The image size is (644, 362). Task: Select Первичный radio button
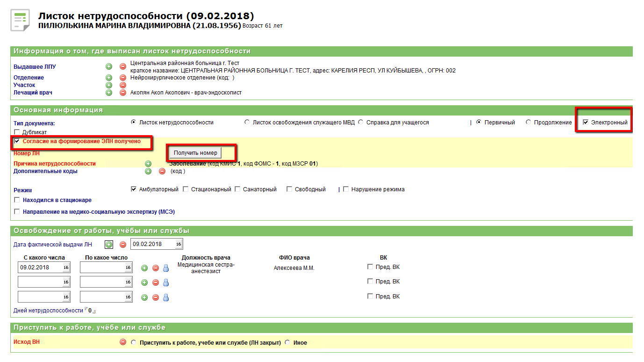[479, 123]
